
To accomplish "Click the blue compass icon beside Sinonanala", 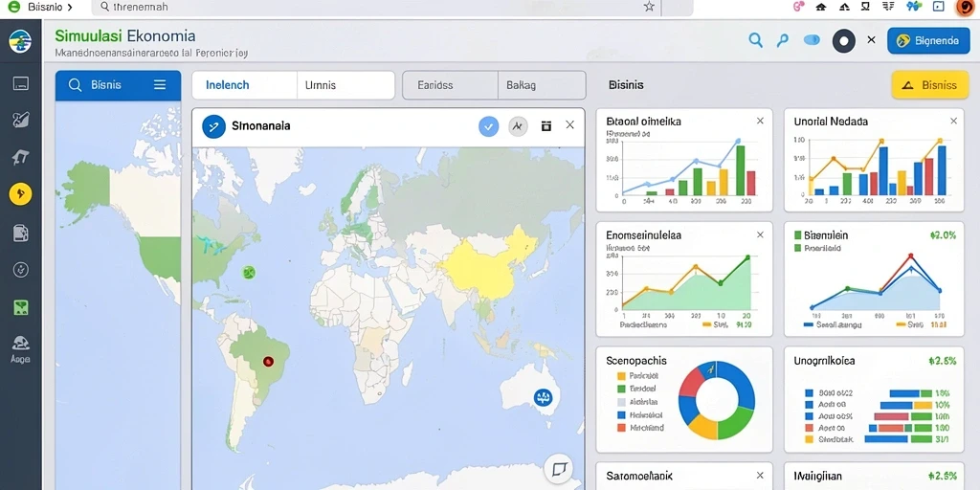I will pyautogui.click(x=213, y=126).
